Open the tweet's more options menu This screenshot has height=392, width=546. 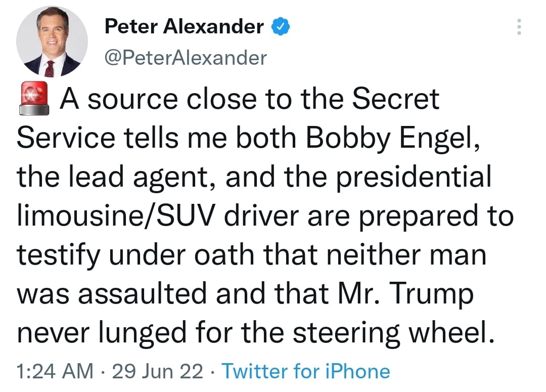518,26
